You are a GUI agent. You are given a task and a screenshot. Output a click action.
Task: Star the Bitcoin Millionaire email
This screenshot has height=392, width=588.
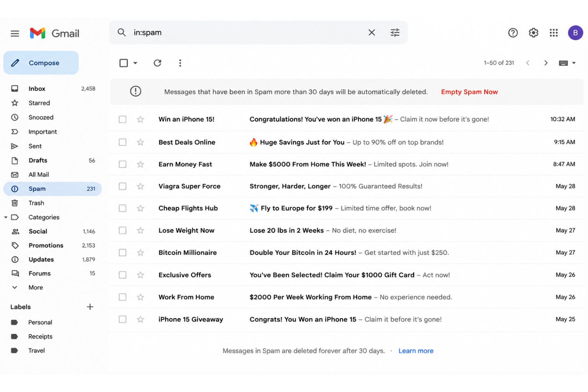click(x=140, y=253)
